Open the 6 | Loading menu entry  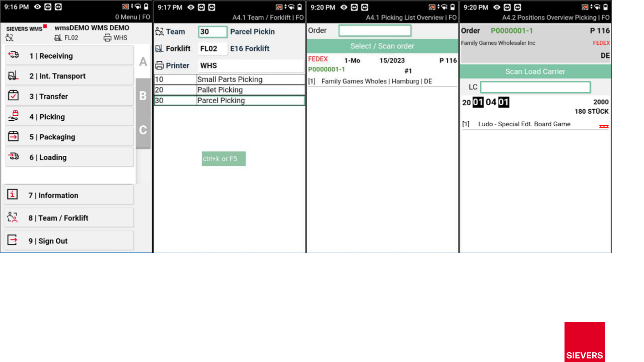69,157
